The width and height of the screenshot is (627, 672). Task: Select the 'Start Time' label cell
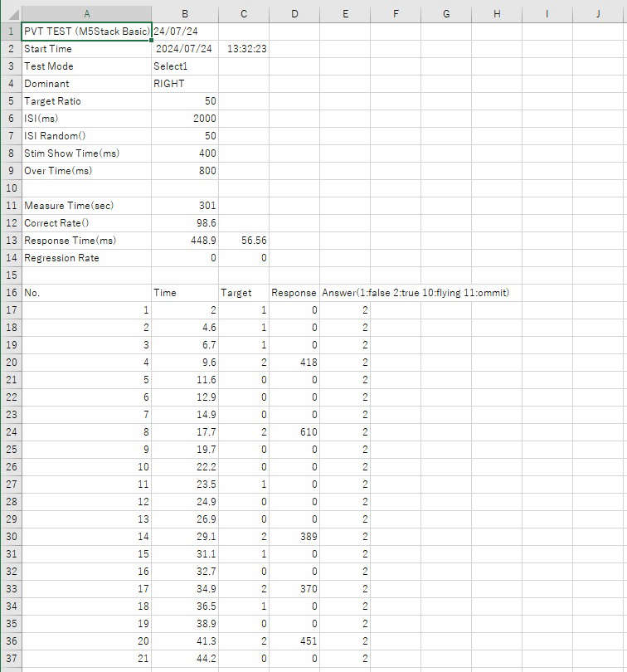(x=86, y=49)
